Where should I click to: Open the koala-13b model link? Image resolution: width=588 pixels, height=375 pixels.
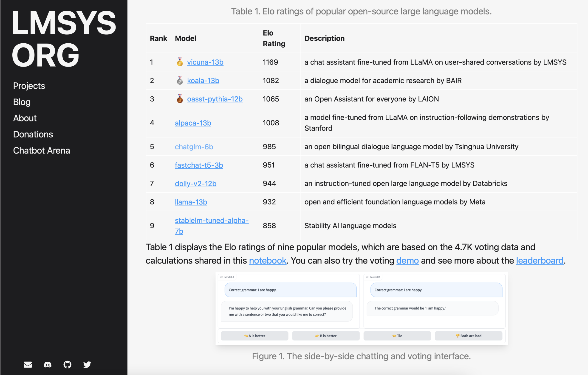click(x=203, y=81)
